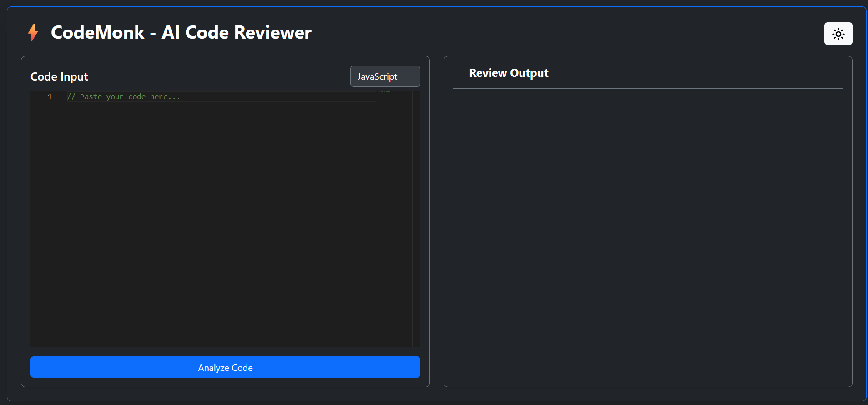Image resolution: width=868 pixels, height=405 pixels.
Task: Select the Review Output heading
Action: 509,73
